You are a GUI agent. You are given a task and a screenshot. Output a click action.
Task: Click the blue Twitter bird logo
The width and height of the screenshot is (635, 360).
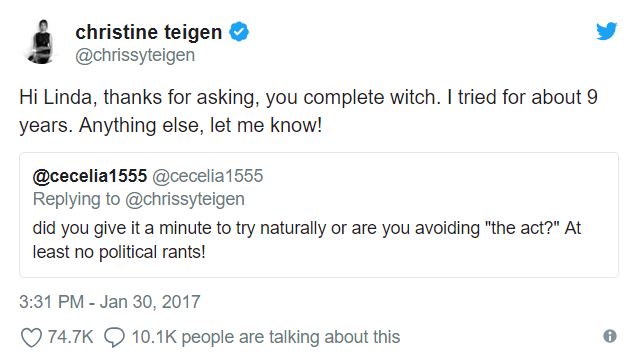click(606, 31)
